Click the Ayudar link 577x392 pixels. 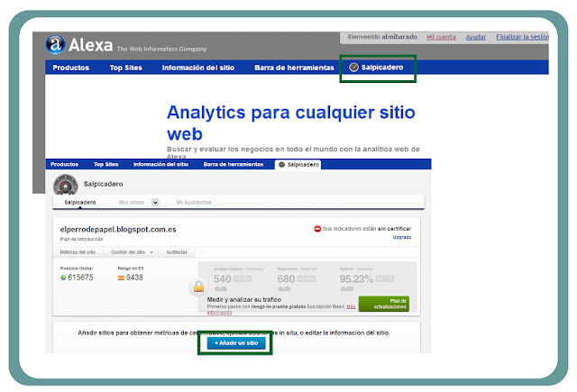(x=476, y=37)
